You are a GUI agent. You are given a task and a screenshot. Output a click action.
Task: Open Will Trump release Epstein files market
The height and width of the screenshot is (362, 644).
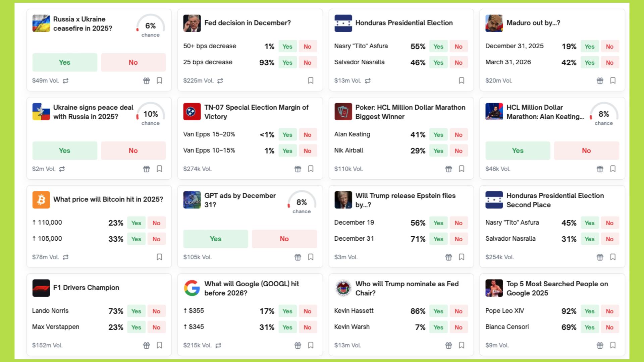pos(405,200)
